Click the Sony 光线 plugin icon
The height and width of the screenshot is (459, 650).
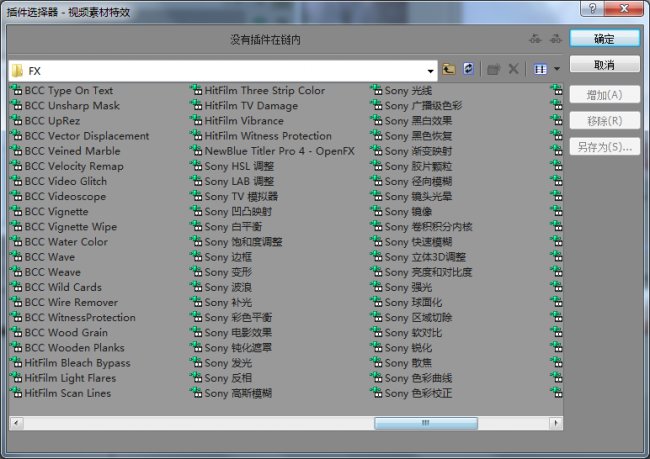coord(376,90)
